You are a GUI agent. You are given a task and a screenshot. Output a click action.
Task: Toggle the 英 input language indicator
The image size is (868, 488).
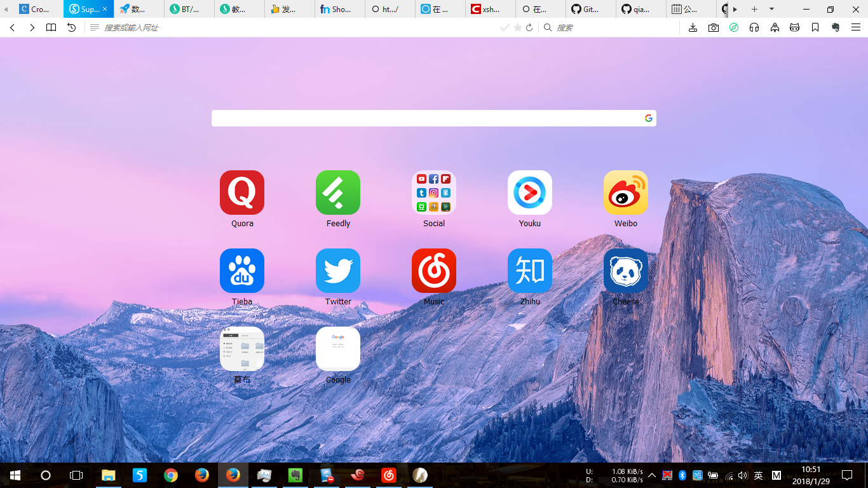(x=758, y=475)
